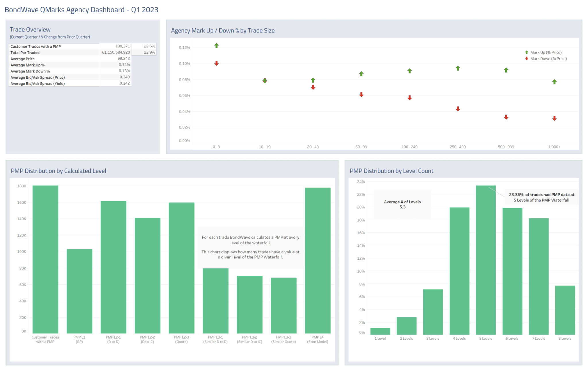The width and height of the screenshot is (588, 371).
Task: Click the Total Par Traded value 61,150,684,920
Action: (x=116, y=52)
